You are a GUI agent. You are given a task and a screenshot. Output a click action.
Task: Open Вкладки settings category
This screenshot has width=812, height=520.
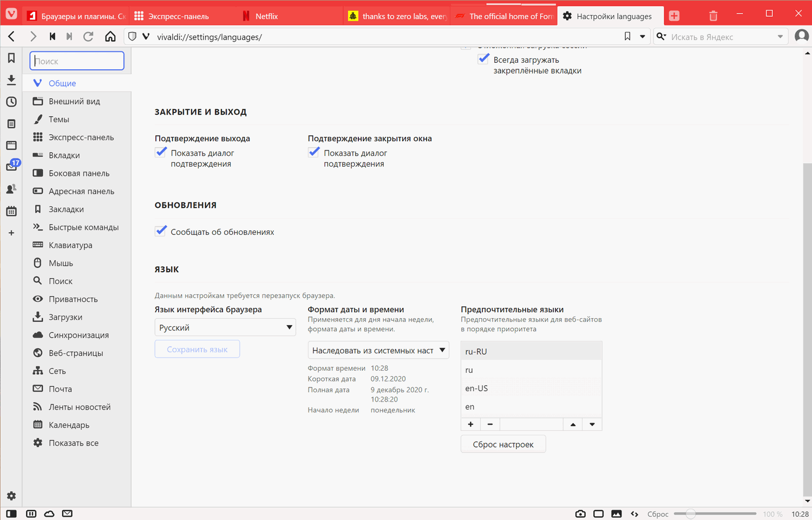77,155
